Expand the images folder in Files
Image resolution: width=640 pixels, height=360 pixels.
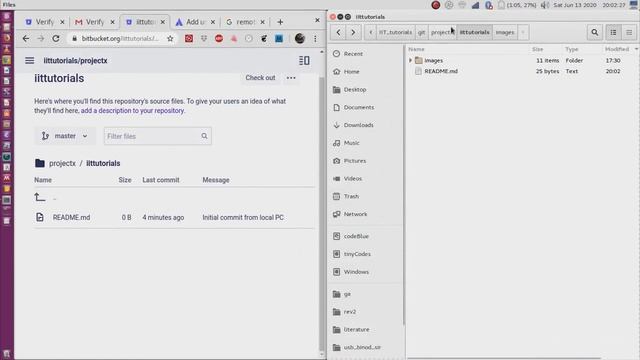point(410,60)
